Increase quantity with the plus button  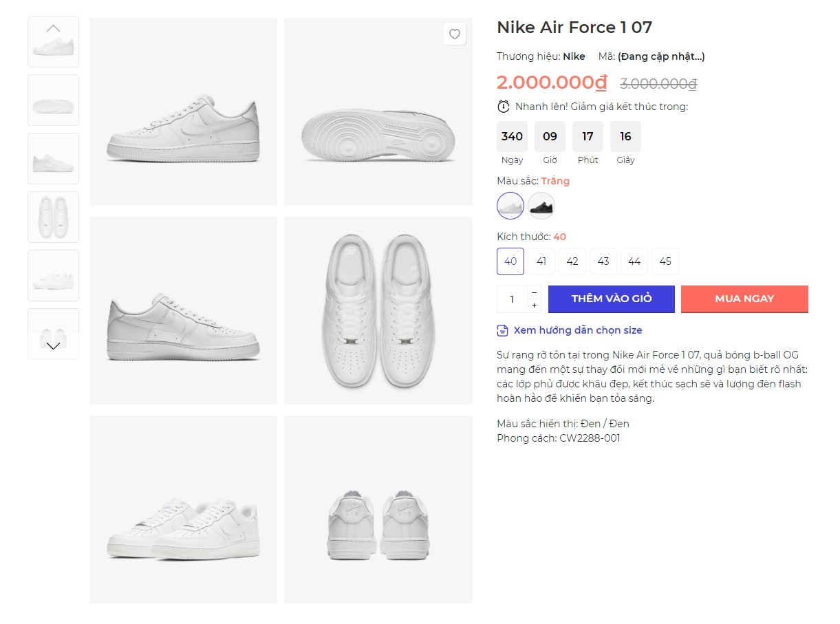point(534,305)
